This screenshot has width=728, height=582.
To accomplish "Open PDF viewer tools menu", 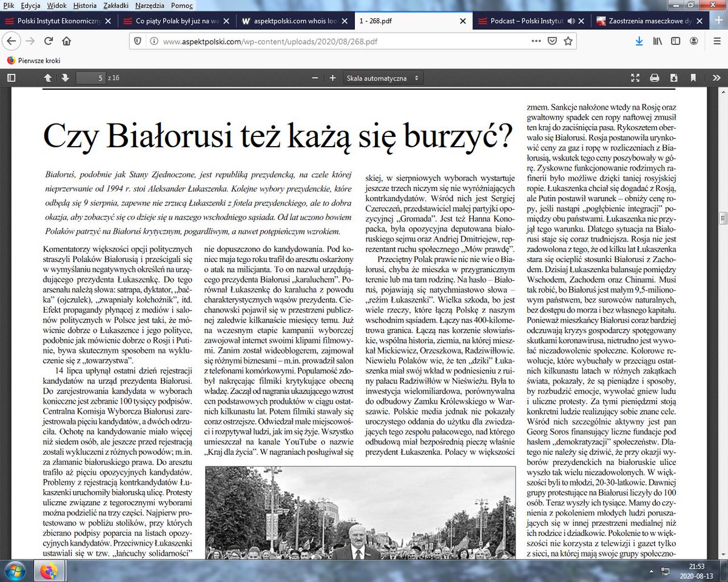I will tap(716, 78).
